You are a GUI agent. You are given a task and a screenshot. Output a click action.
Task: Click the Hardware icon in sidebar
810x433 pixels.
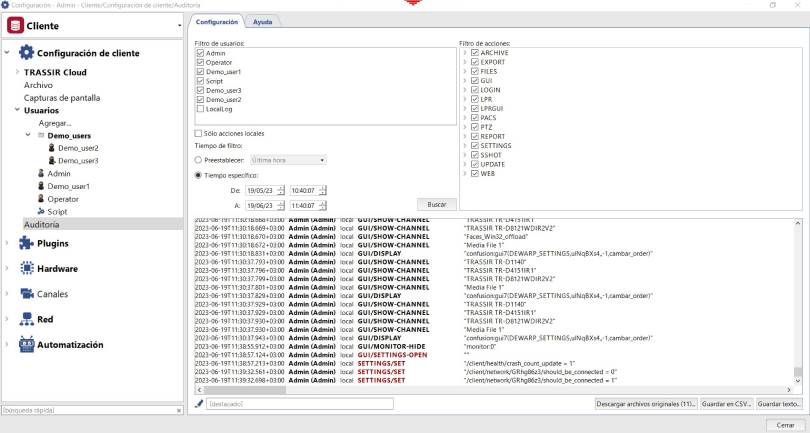click(26, 268)
